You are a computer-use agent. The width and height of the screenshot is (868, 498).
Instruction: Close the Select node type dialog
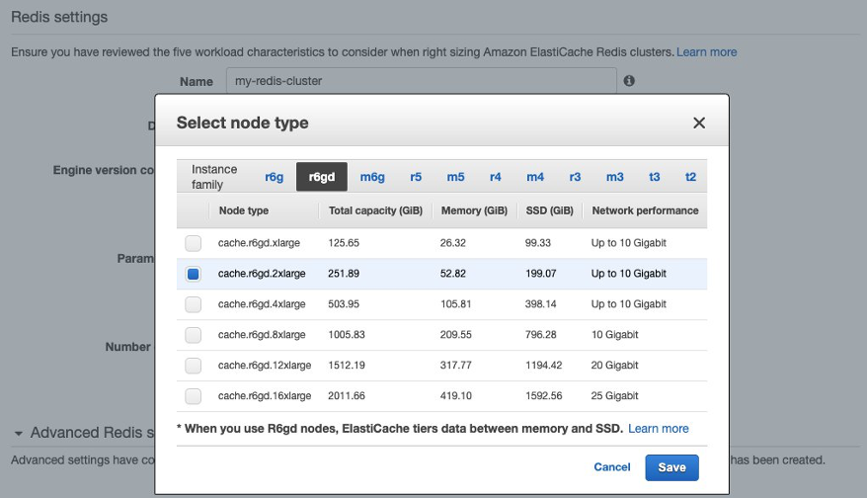[699, 123]
